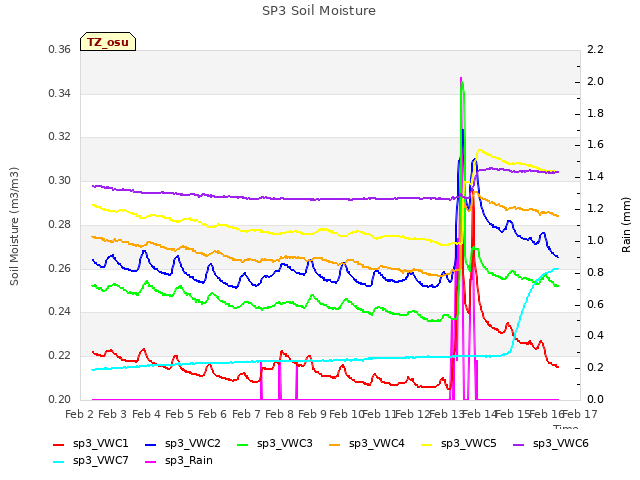
Task: Click the 0.2 rain axis value
Action: click(x=595, y=367)
